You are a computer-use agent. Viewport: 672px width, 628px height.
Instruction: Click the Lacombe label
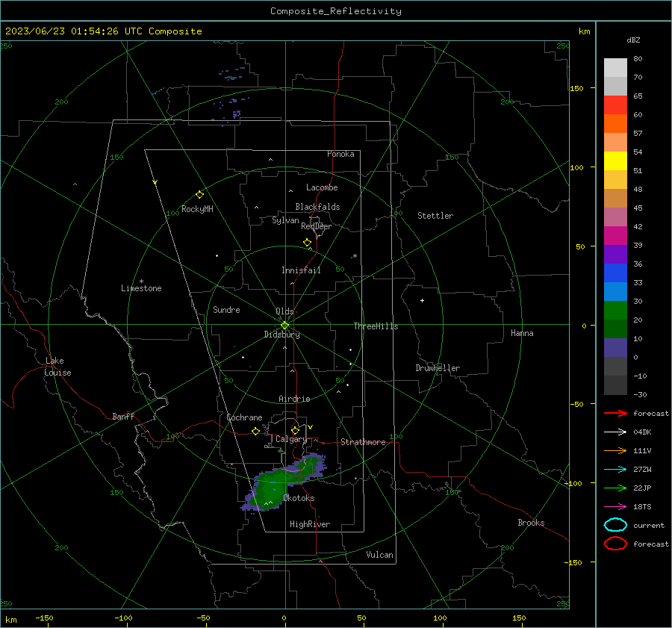point(322,187)
